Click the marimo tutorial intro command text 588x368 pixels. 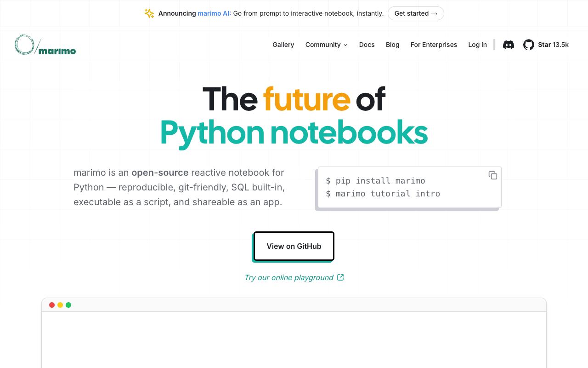(388, 194)
